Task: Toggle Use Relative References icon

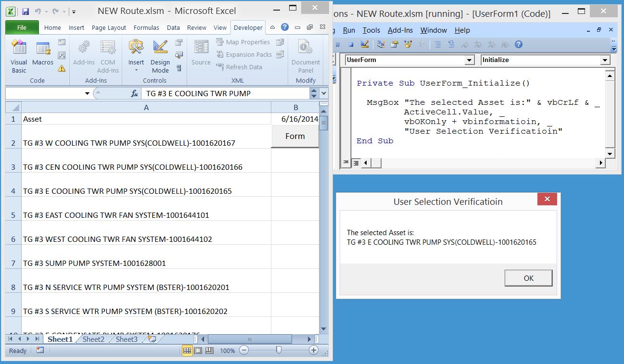Action: point(62,55)
